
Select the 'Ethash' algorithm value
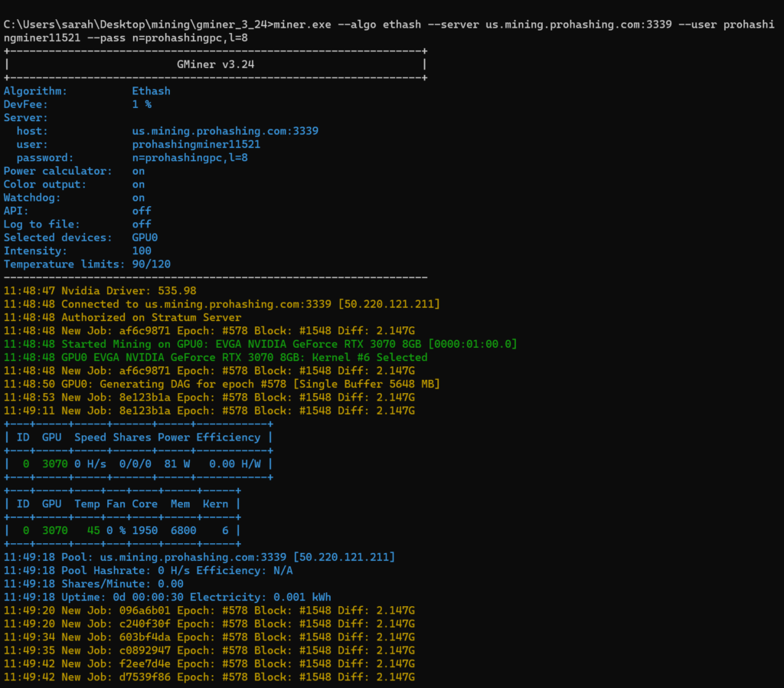[x=151, y=91]
